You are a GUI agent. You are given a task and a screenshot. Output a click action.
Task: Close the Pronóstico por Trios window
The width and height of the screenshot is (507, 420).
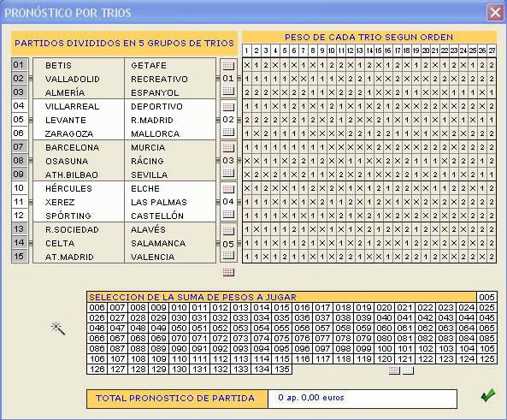[x=495, y=13]
